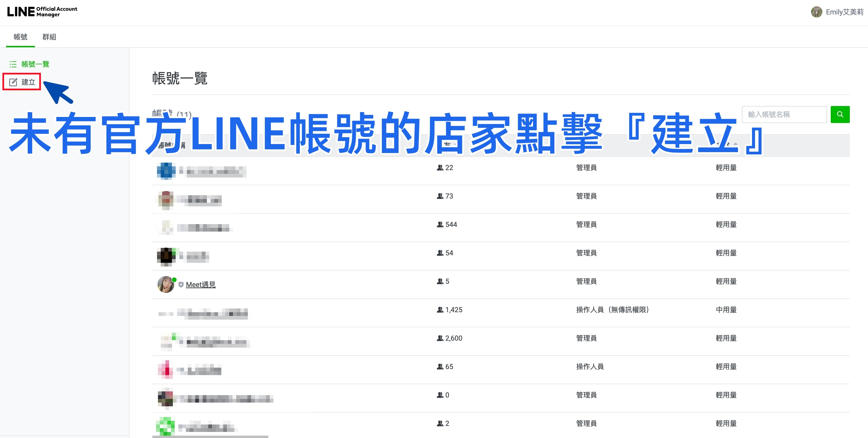The image size is (868, 438).
Task: Select 帳號一覽 in the sidebar
Action: (29, 64)
